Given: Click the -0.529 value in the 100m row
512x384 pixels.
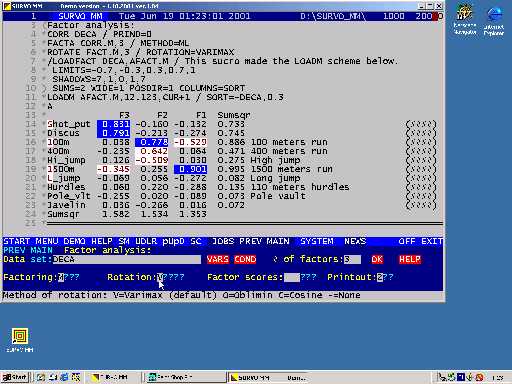Looking at the screenshot, I should coord(190,142).
